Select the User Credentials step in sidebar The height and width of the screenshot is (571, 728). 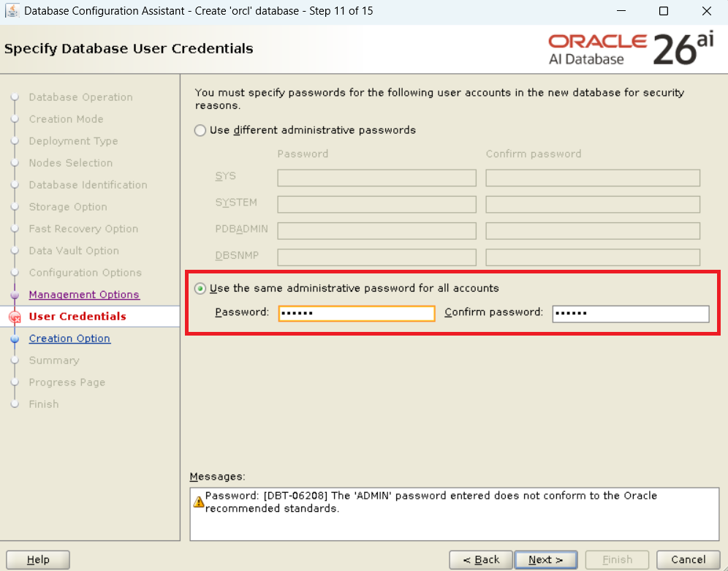[77, 317]
